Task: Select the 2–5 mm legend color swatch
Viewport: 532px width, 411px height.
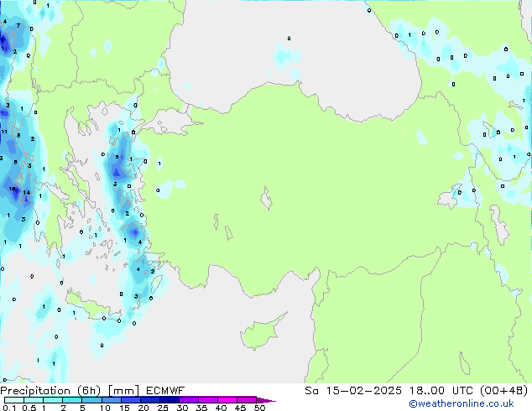Action: point(72,400)
